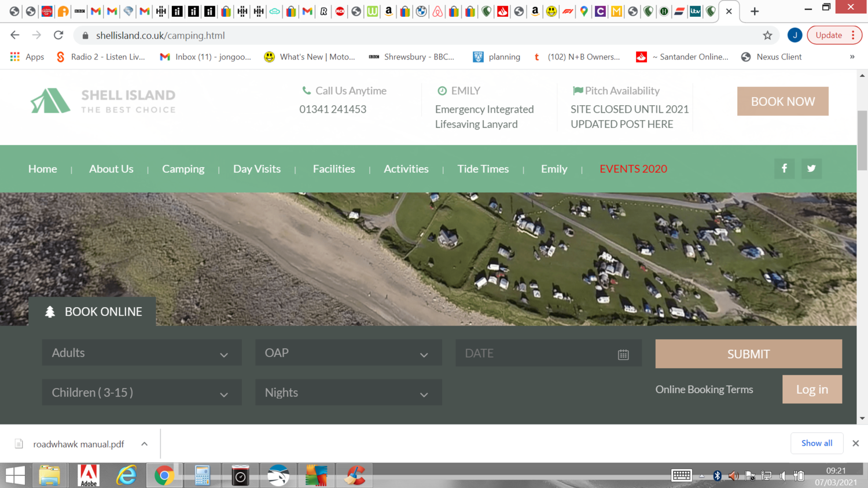Open options for roadwhawk manual.pdf download
Screen dimensions: 868x488
tap(144, 444)
